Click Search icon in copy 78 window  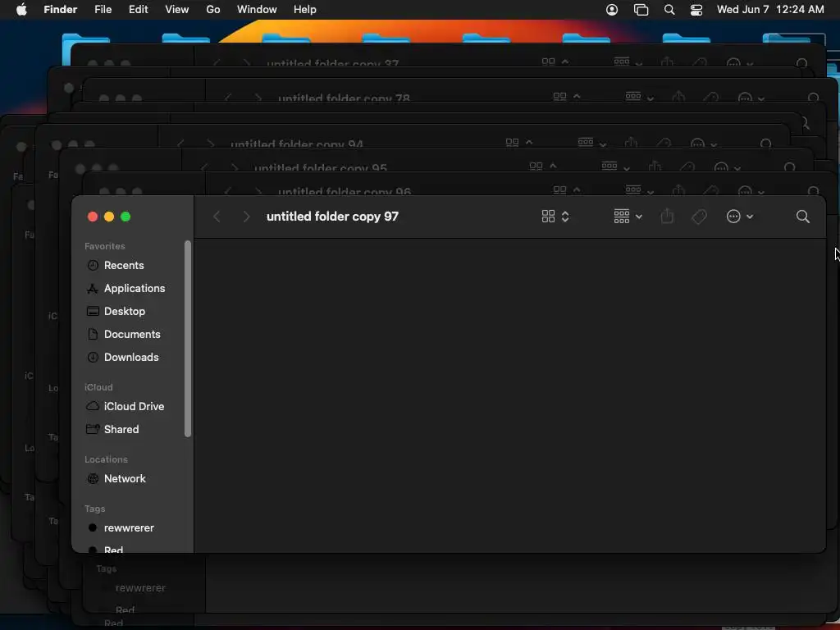[x=813, y=98]
